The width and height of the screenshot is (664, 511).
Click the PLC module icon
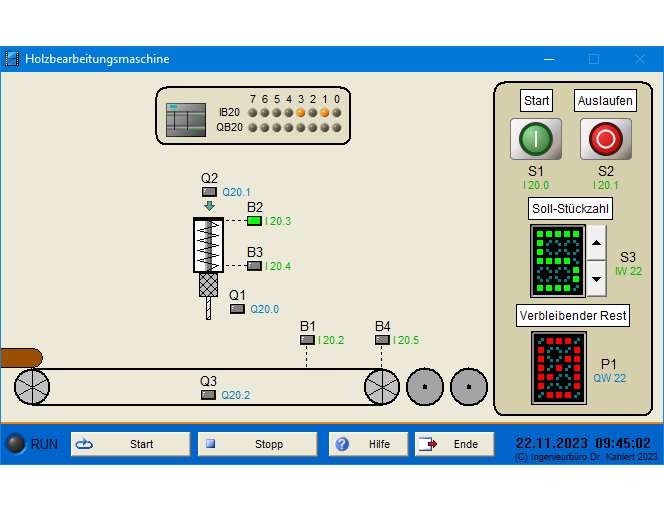pyautogui.click(x=186, y=120)
